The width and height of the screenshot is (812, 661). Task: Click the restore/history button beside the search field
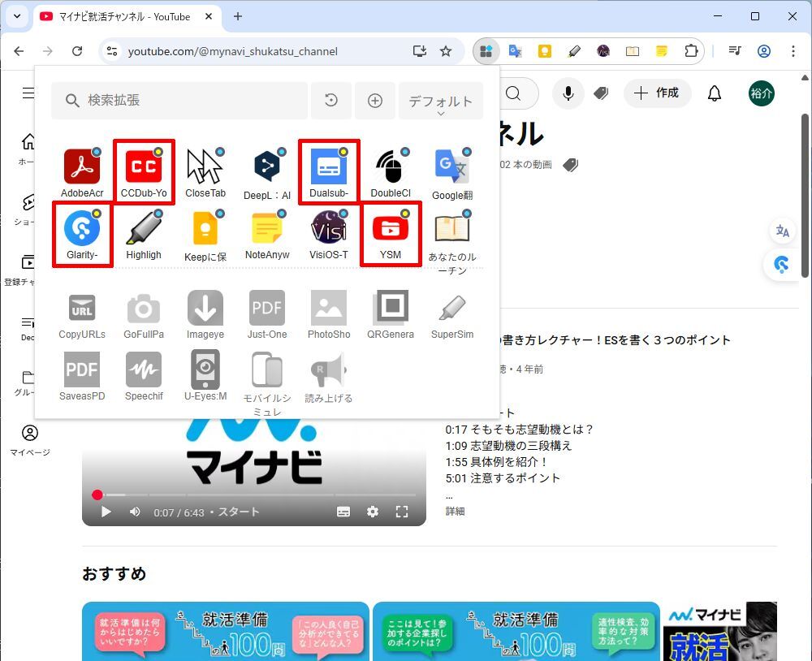click(331, 101)
